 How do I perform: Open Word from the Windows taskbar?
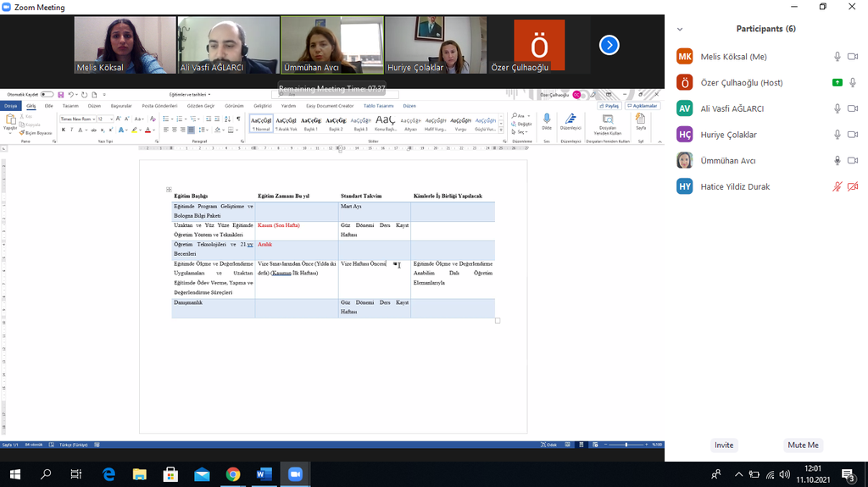tap(264, 474)
